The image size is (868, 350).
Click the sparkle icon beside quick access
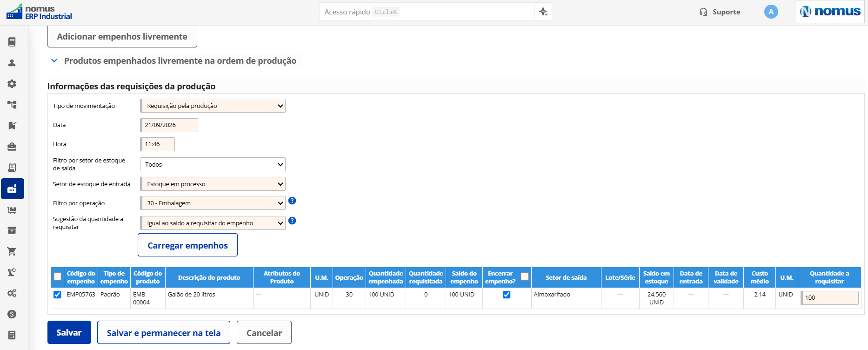543,12
